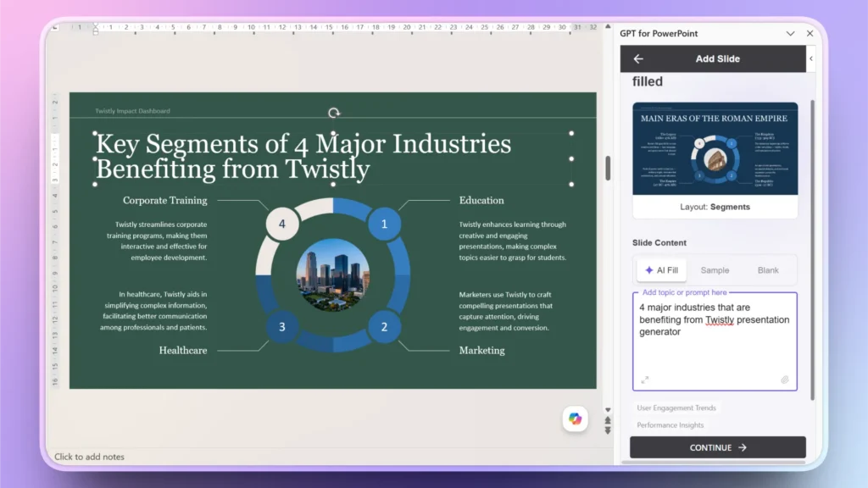Collapse side panel with small left chevron

pyautogui.click(x=811, y=58)
